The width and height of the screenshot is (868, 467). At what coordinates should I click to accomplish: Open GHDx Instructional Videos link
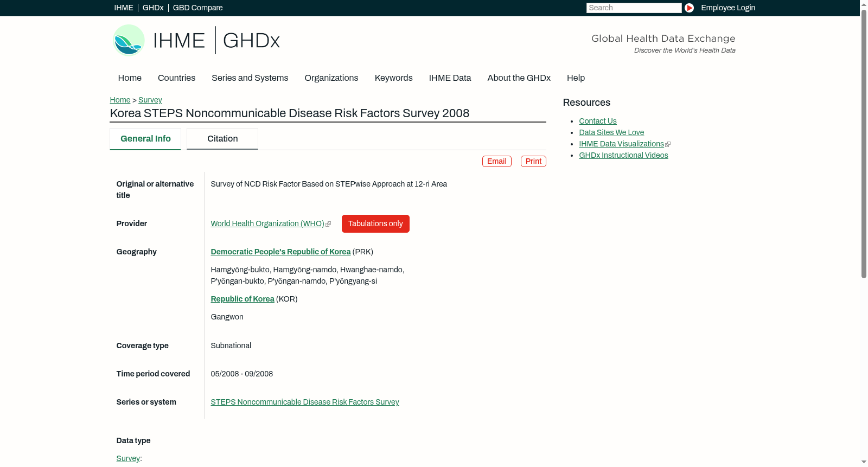coord(623,156)
